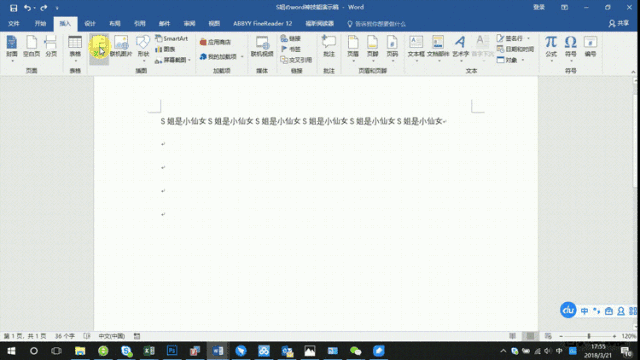Insert a number (编号)
Screen dimensions: 640x360
click(x=590, y=46)
